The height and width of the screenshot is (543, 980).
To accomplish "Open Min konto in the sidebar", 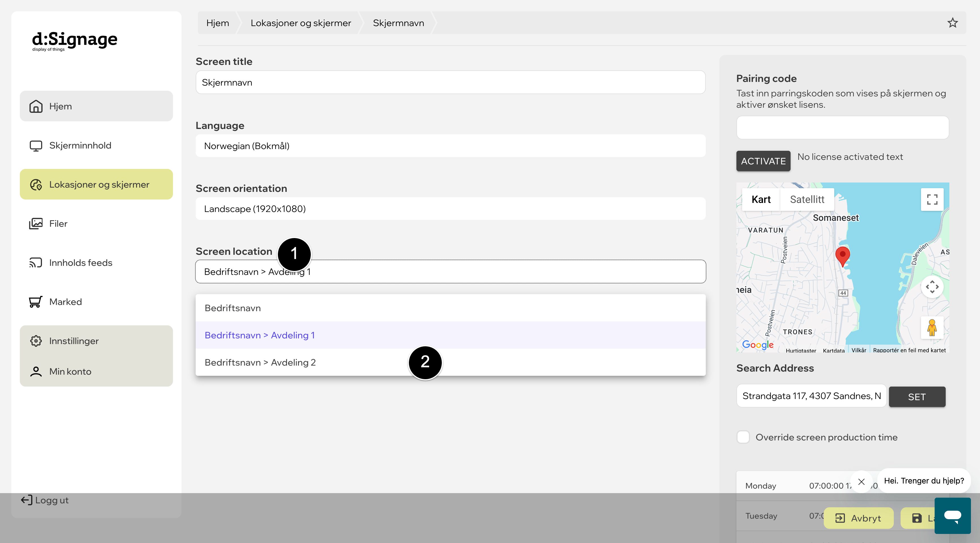I will pyautogui.click(x=96, y=372).
